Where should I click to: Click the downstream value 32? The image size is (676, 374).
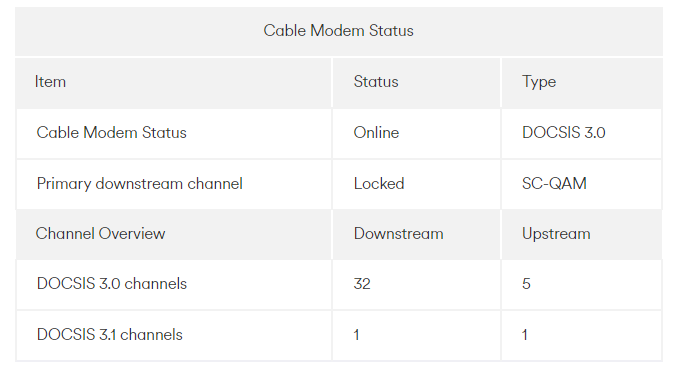click(x=362, y=284)
